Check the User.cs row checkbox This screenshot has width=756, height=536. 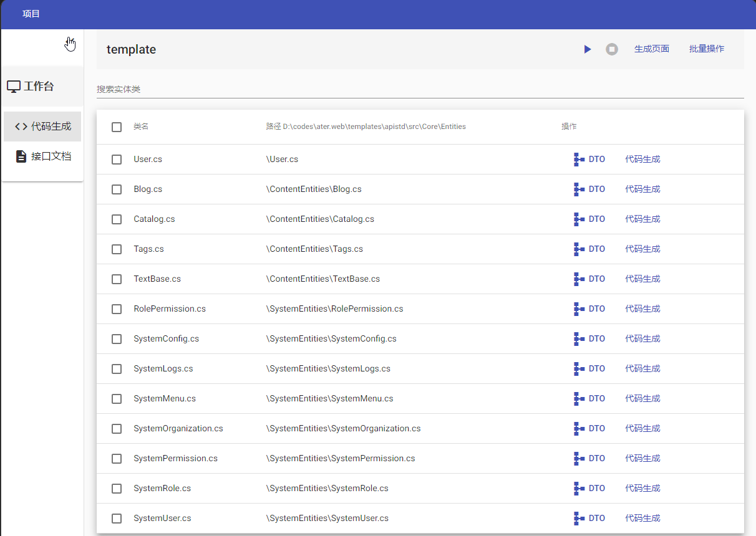pos(117,160)
